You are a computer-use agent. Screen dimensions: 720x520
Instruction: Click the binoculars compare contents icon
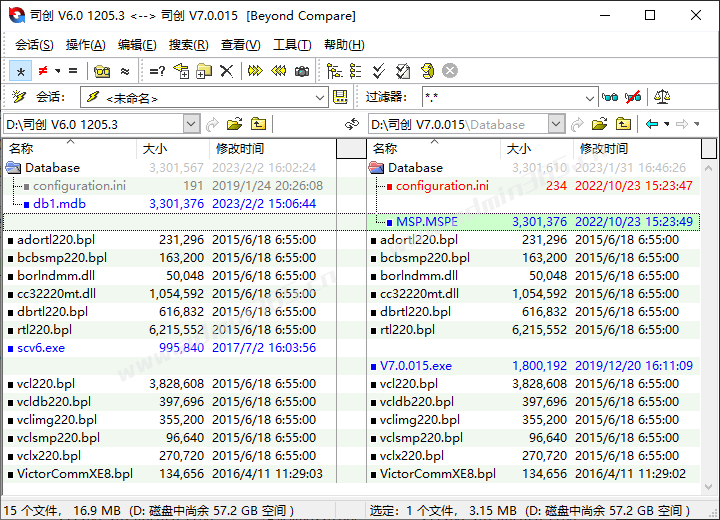tap(102, 71)
